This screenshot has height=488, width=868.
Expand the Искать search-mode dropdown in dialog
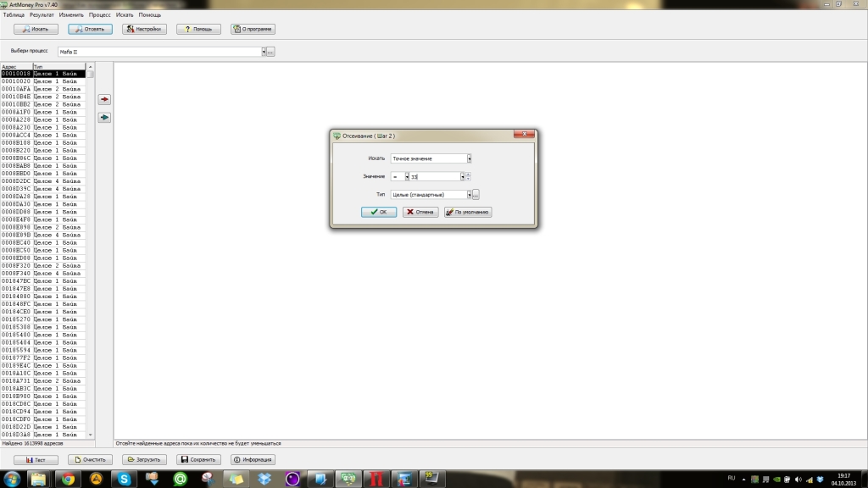pos(469,158)
